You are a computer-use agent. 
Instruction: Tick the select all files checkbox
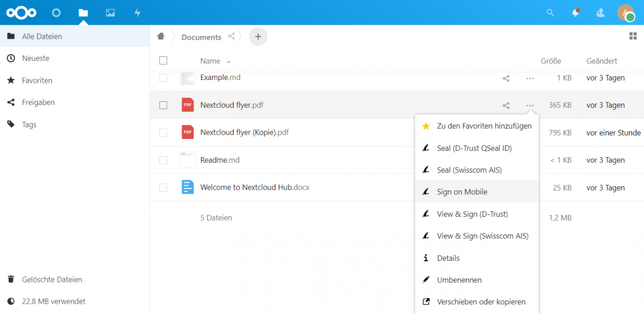(163, 61)
